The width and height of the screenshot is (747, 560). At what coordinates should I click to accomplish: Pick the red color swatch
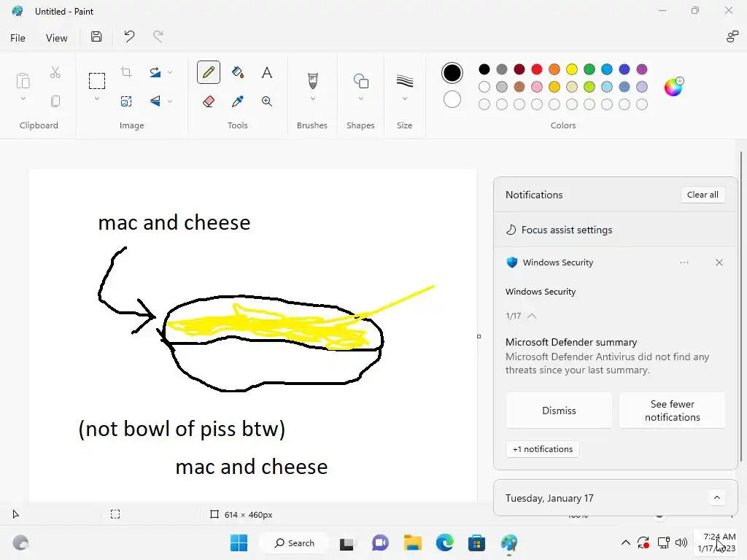[537, 69]
